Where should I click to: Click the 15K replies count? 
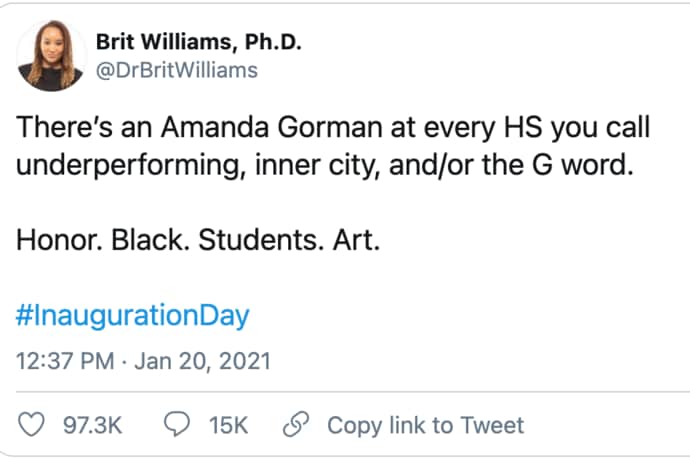[228, 425]
